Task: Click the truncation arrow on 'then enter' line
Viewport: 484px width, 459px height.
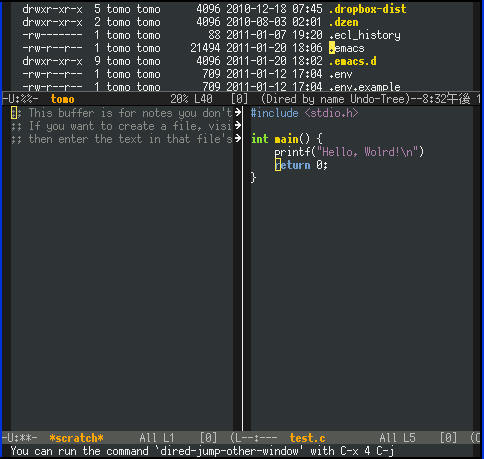Action: click(x=238, y=138)
